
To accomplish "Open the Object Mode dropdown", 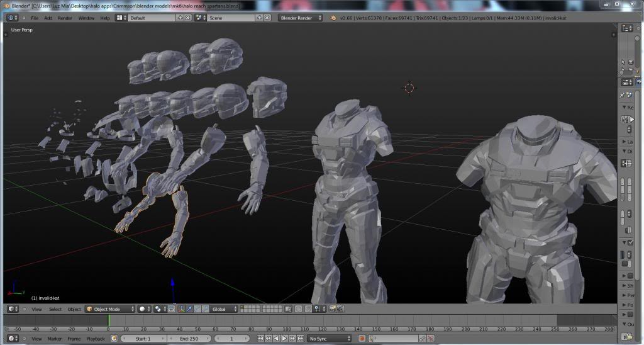I will 111,309.
